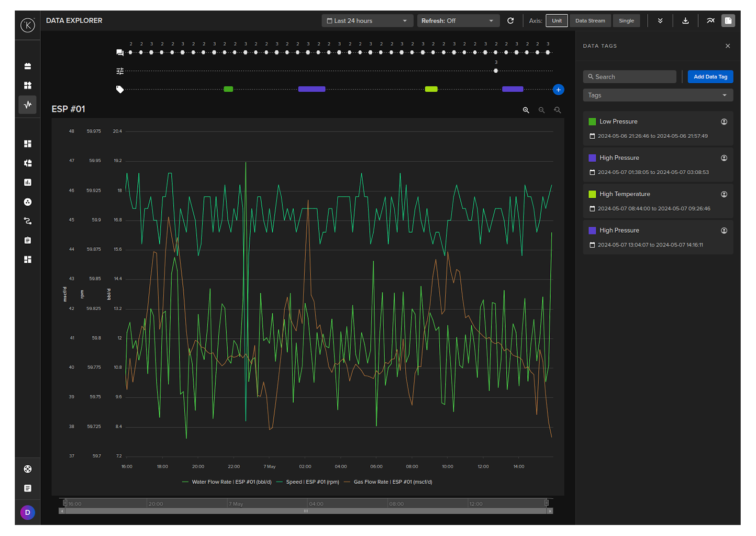Switch axis to Single mode
Screen dimensions: 756x536
[626, 21]
